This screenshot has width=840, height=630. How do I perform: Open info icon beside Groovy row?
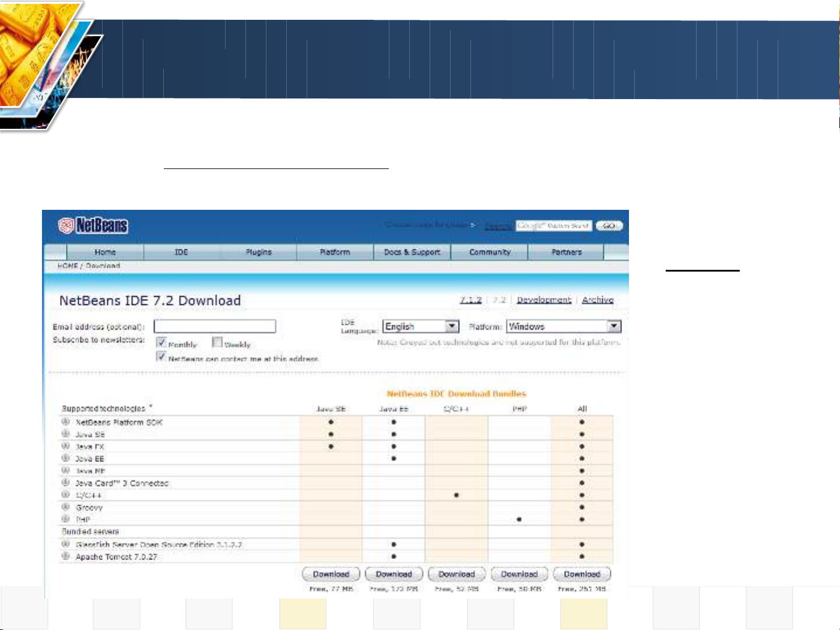coord(66,507)
